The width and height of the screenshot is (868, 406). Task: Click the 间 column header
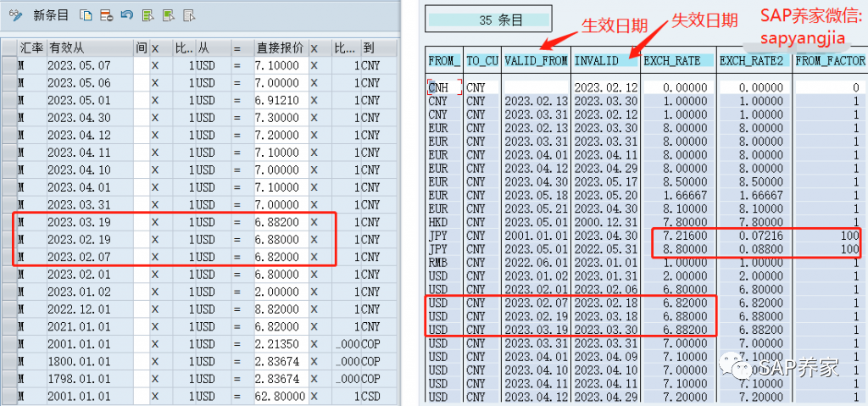pos(142,48)
